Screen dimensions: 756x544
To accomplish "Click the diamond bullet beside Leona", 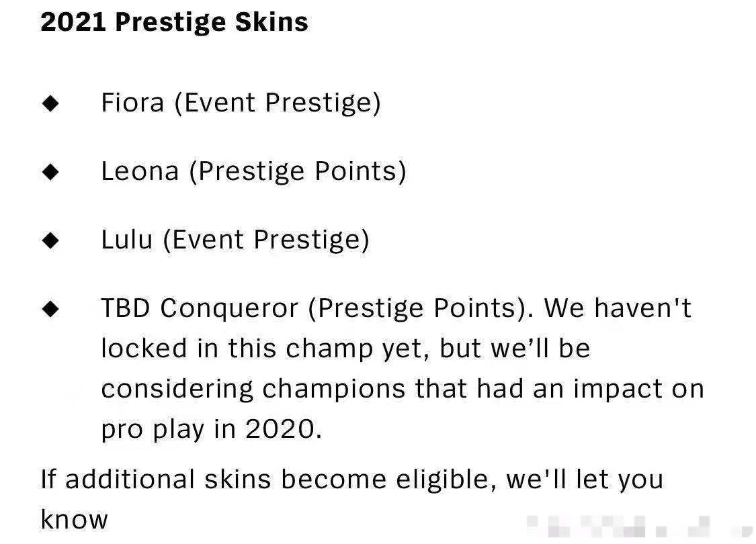I will pos(50,172).
